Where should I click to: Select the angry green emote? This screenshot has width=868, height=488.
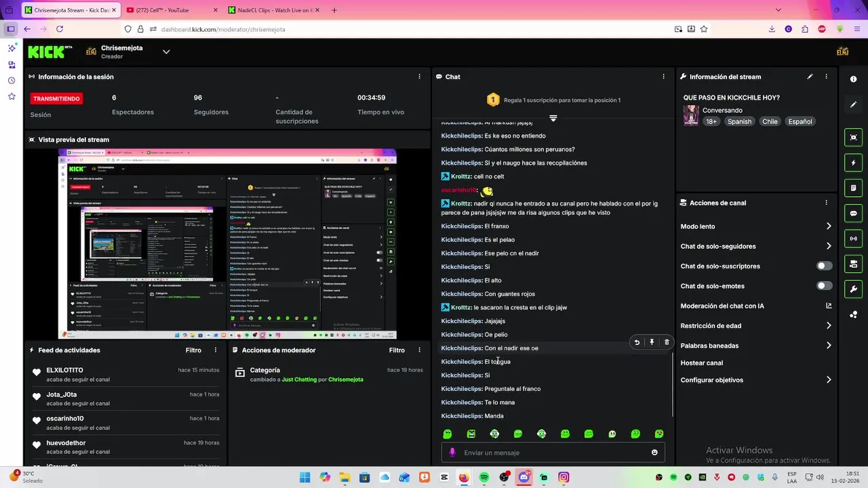pyautogui.click(x=471, y=434)
